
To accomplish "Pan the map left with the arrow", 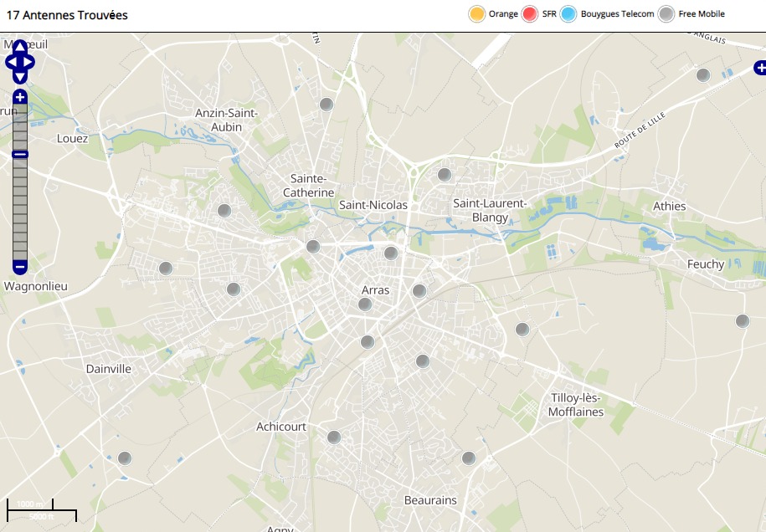I will point(10,61).
